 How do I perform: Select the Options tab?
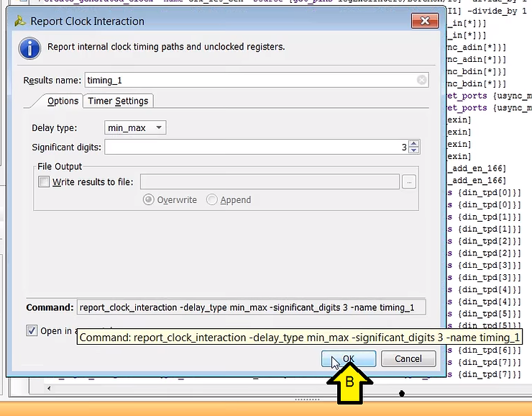tap(62, 101)
